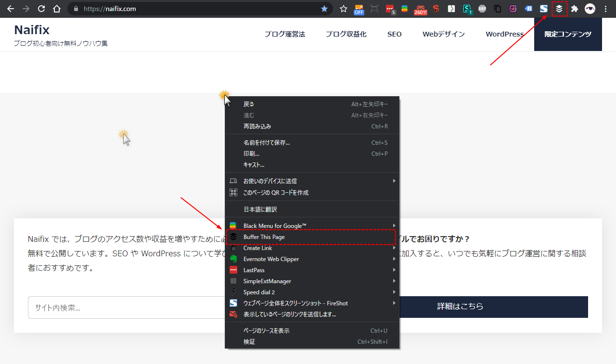
Task: Expand the Evernote Web Clipper submenu
Action: [312, 259]
